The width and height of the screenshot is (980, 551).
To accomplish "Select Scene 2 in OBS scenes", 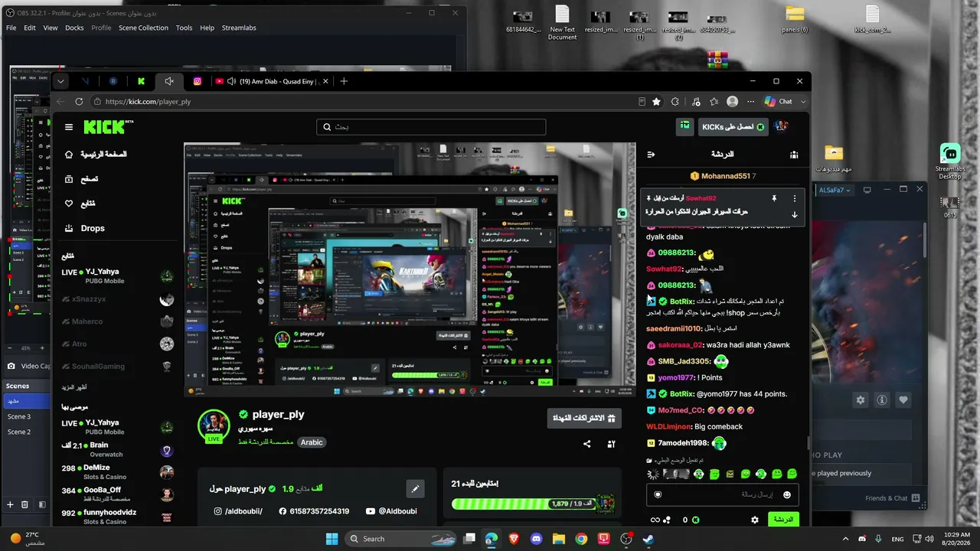I will pos(28,432).
